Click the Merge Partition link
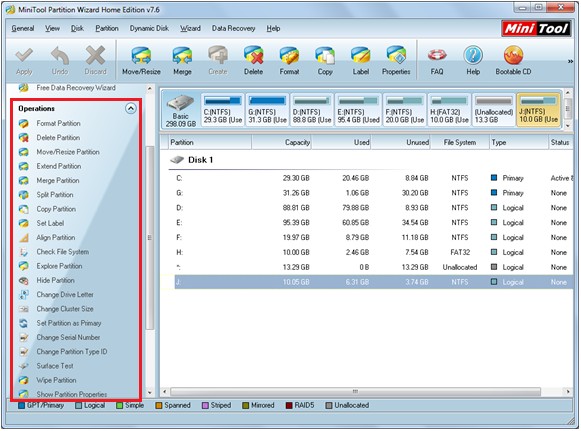This screenshot has width=581, height=431. point(58,180)
